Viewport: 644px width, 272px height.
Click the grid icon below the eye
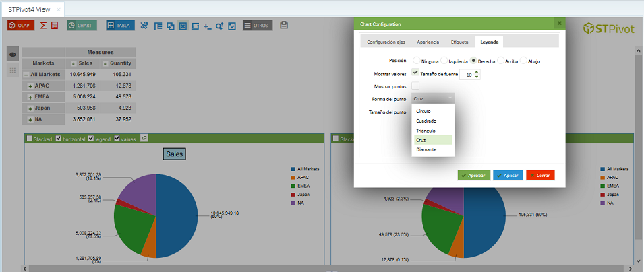[13, 70]
